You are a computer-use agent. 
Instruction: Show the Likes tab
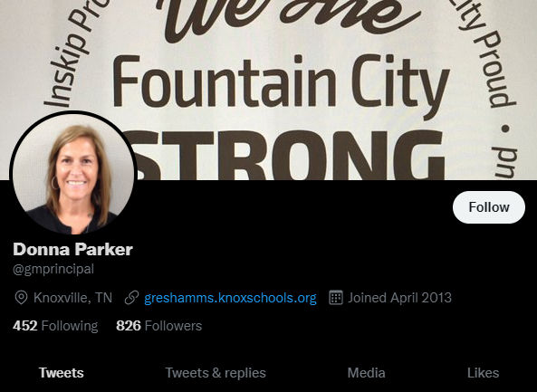(483, 373)
